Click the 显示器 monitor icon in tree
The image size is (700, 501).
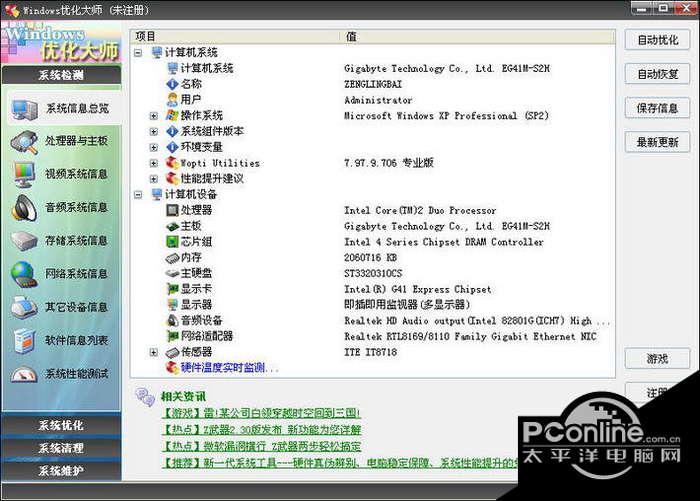(172, 305)
